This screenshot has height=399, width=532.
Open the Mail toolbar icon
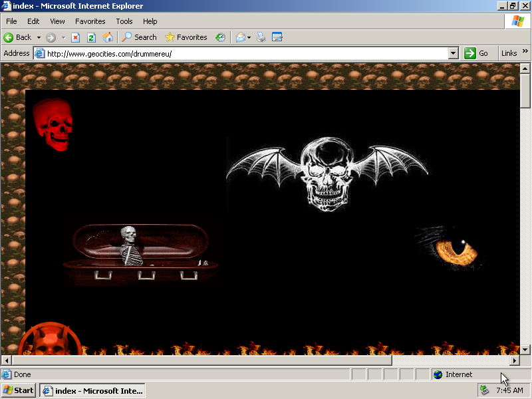point(241,37)
